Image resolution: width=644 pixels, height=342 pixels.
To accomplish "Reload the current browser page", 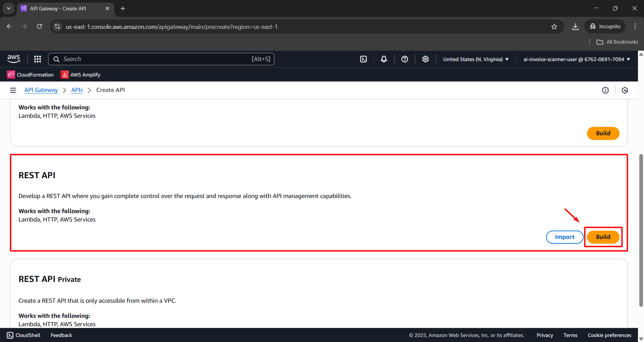I will coord(40,27).
